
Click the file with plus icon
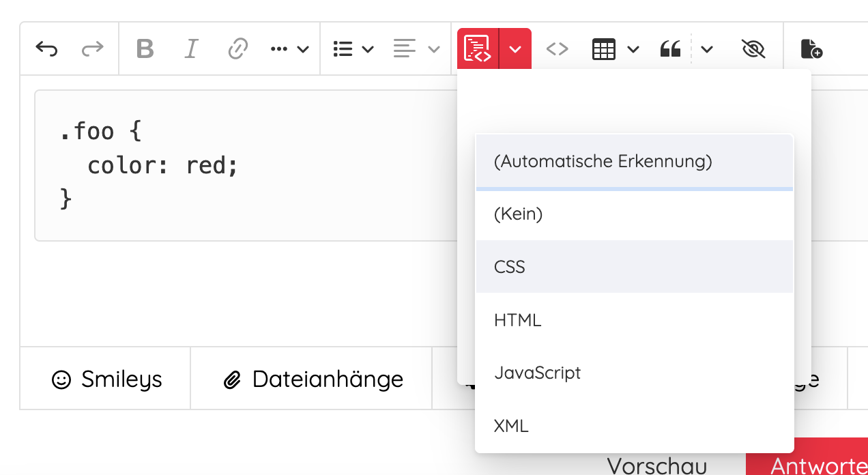coord(811,49)
